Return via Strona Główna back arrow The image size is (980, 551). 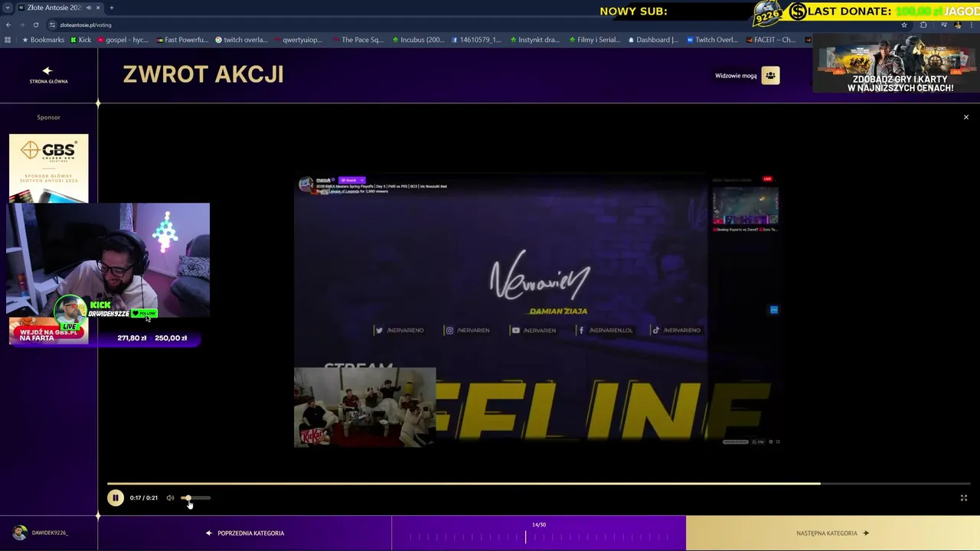(48, 74)
